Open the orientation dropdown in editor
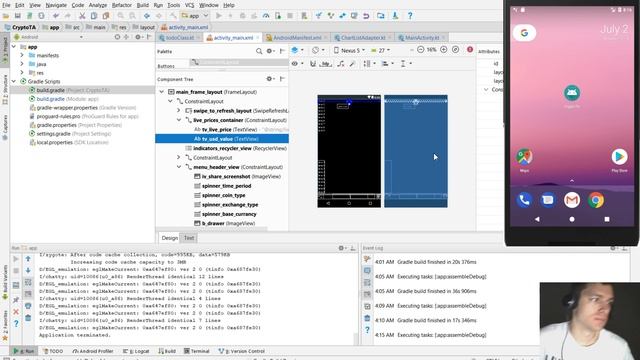 click(x=318, y=50)
